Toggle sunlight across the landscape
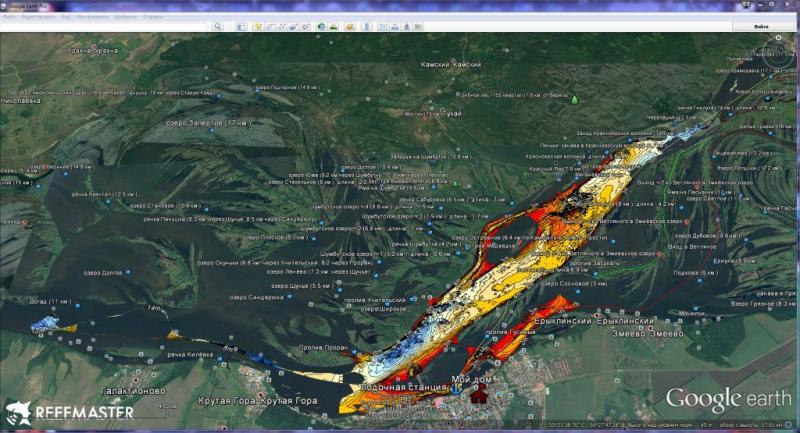The width and height of the screenshot is (800, 433). (x=333, y=26)
